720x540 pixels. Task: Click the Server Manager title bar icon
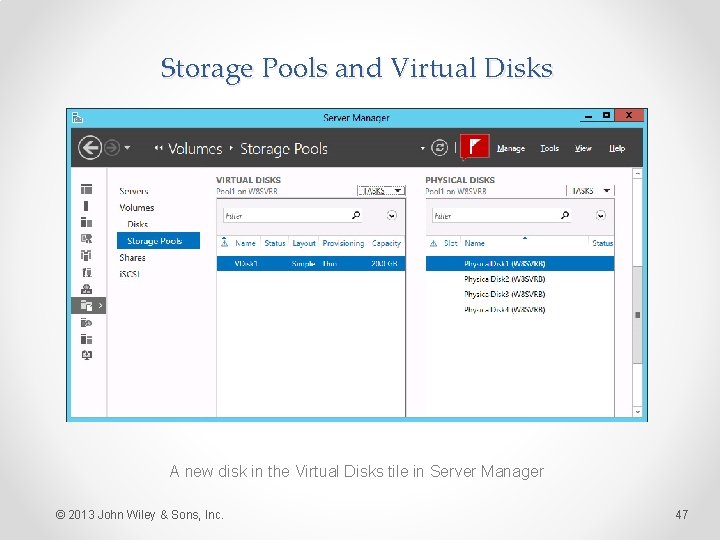click(77, 118)
